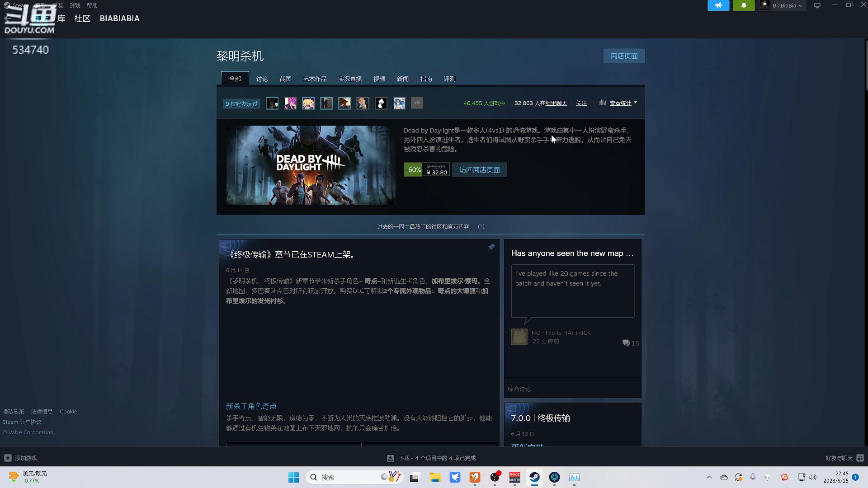Open the 游戏 menu in the menu bar
Image resolution: width=868 pixels, height=488 pixels.
(x=75, y=5)
